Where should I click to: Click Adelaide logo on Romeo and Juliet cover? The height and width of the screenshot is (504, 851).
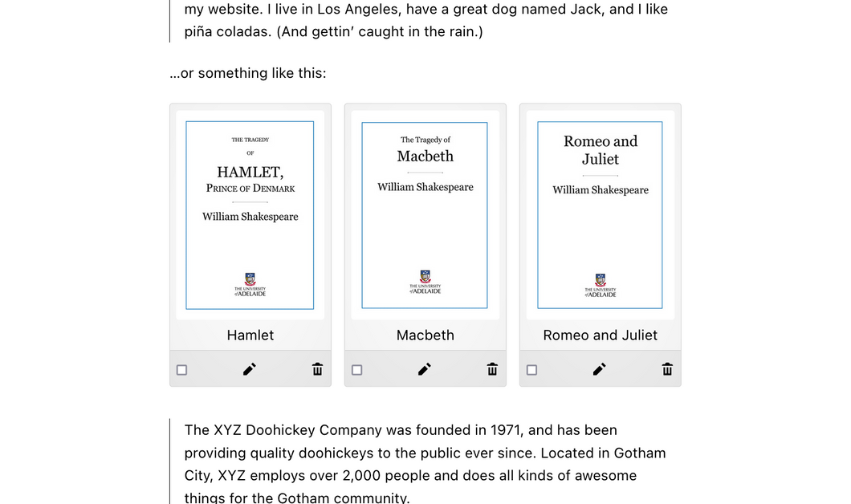(x=601, y=285)
